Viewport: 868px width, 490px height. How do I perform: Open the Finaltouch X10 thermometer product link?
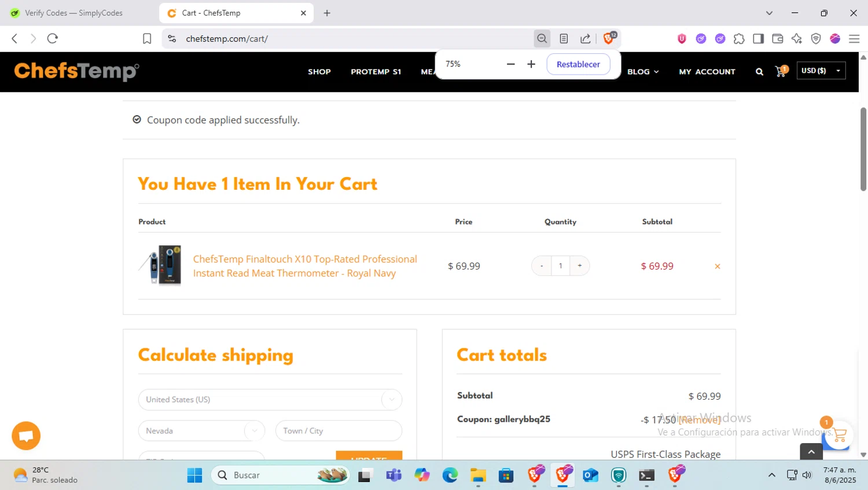[x=305, y=266]
